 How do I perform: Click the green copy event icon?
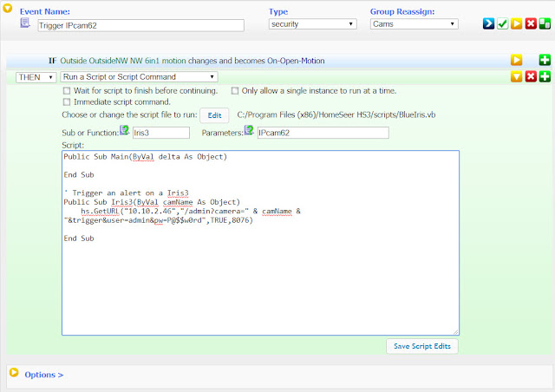pos(545,23)
